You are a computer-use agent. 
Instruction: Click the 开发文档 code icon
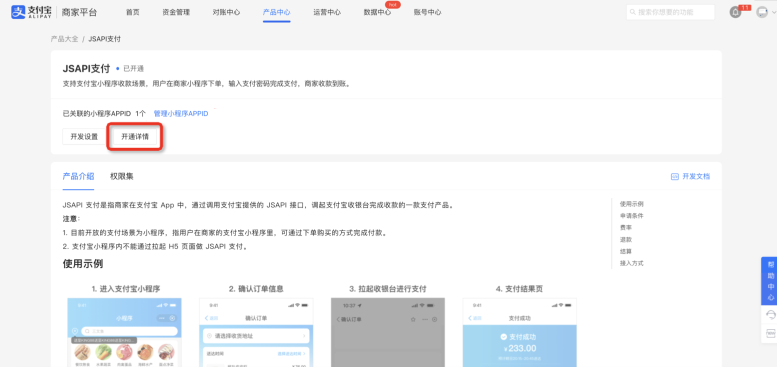[x=674, y=176]
